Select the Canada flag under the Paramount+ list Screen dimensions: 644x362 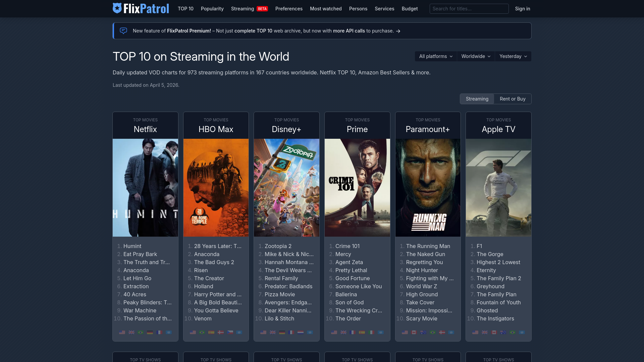coord(414,333)
